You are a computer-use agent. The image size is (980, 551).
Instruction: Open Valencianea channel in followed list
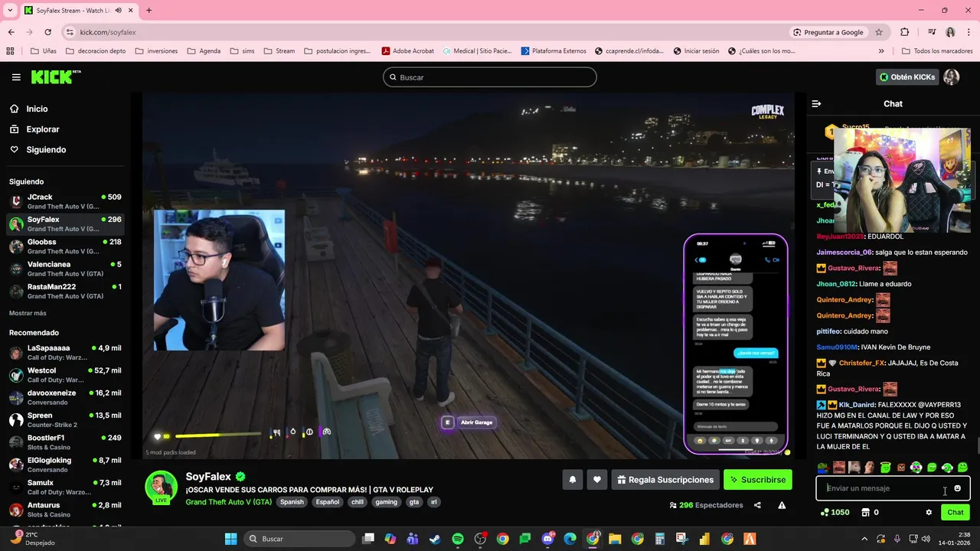65,269
